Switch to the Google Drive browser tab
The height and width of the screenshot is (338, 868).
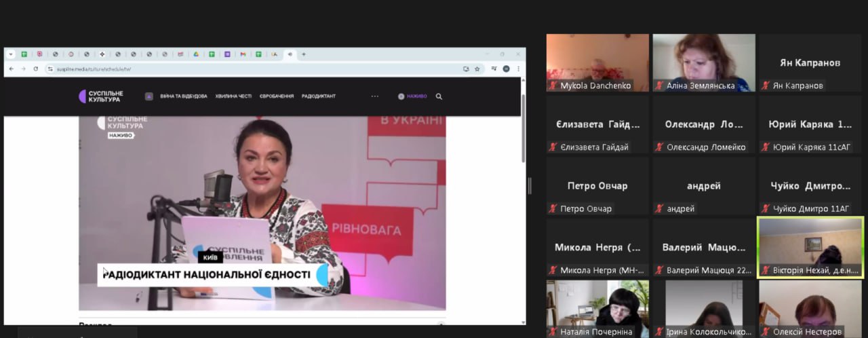click(x=196, y=54)
